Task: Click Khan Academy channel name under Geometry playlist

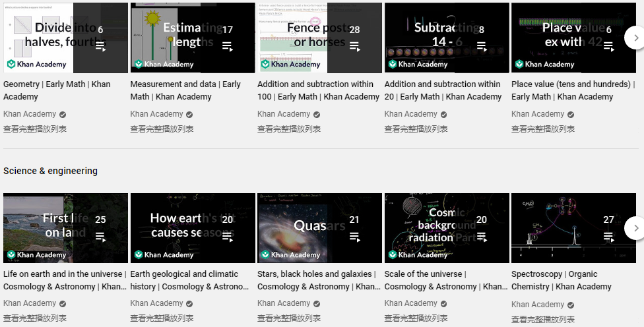Action: coord(30,114)
